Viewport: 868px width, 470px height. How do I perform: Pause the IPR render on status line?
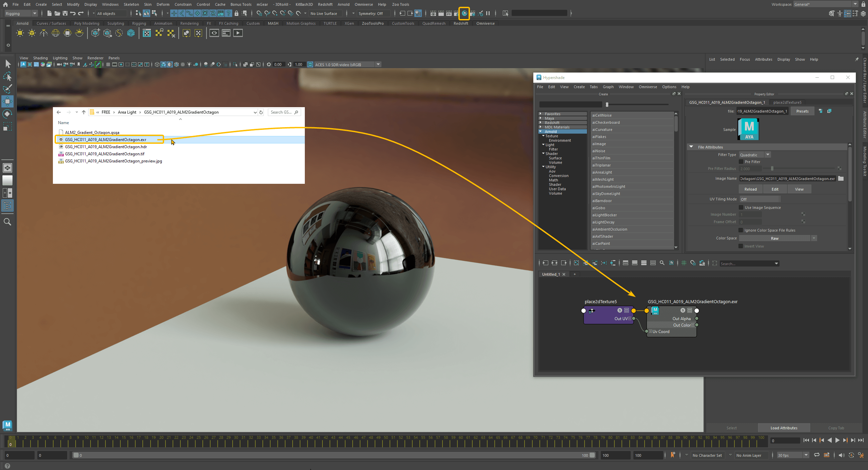pos(488,14)
